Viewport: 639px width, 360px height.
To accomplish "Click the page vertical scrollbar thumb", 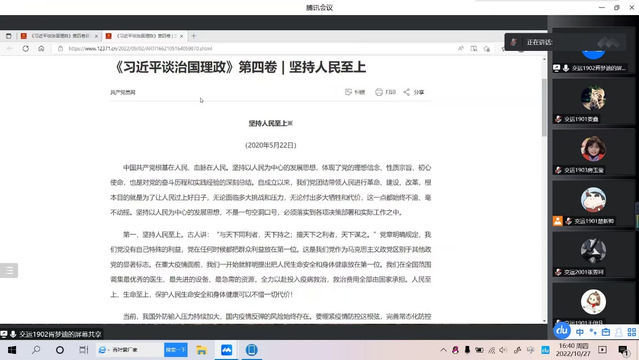I will (544, 107).
